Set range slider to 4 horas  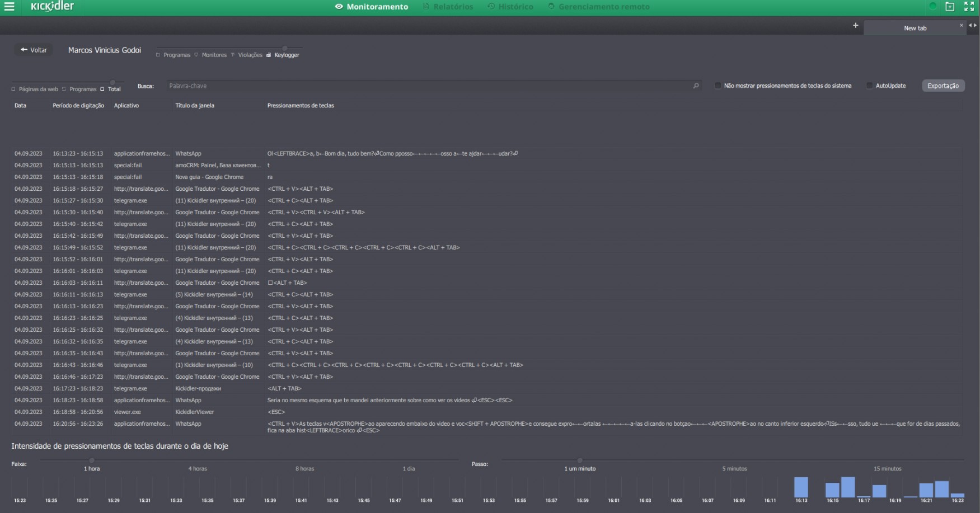[198, 468]
